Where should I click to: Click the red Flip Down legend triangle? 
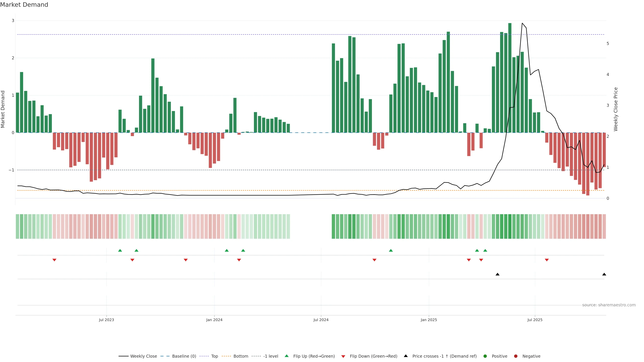pos(343,356)
